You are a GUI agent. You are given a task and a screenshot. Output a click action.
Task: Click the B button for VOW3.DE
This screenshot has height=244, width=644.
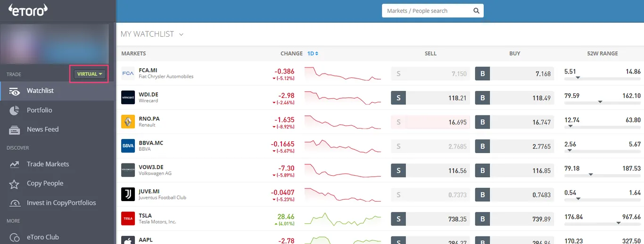(482, 171)
